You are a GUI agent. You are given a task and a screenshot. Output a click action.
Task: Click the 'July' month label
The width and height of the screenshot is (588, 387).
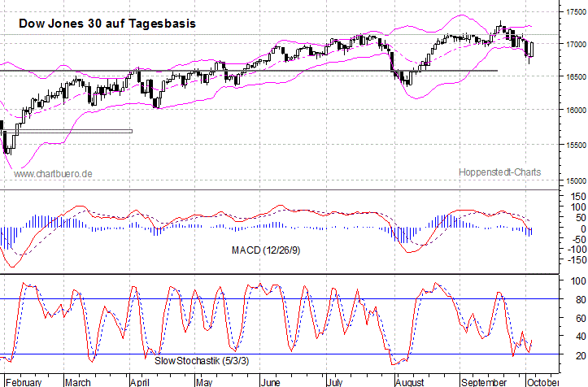coord(334,382)
